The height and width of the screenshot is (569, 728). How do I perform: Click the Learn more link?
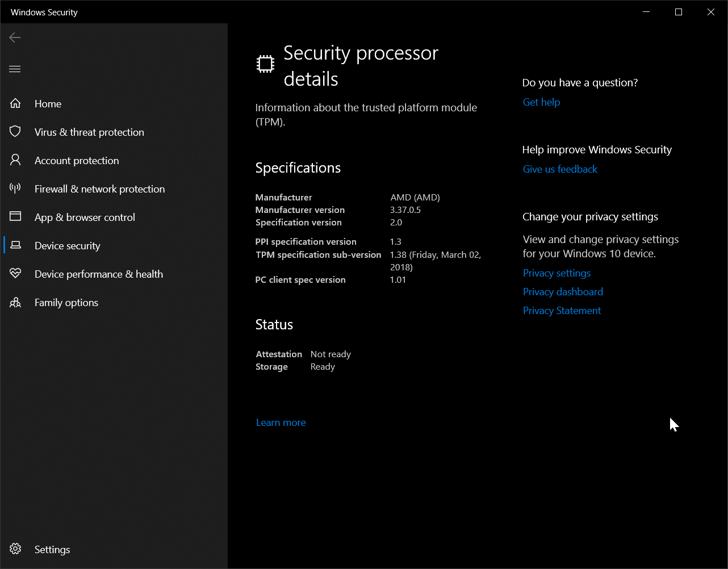click(281, 422)
